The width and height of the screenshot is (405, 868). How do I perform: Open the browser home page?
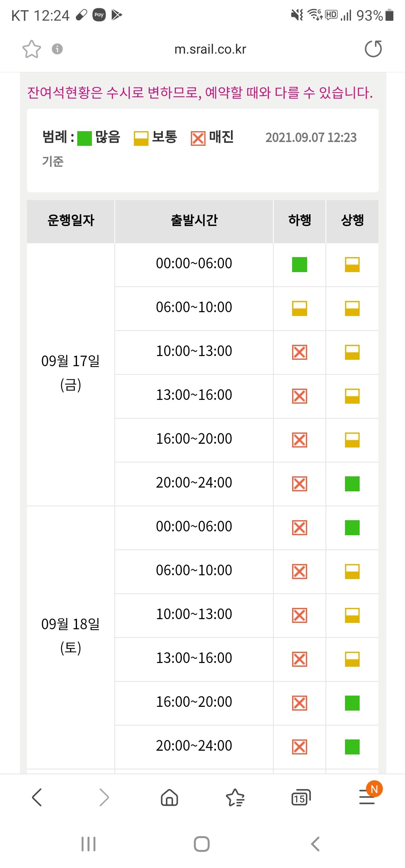point(169,797)
